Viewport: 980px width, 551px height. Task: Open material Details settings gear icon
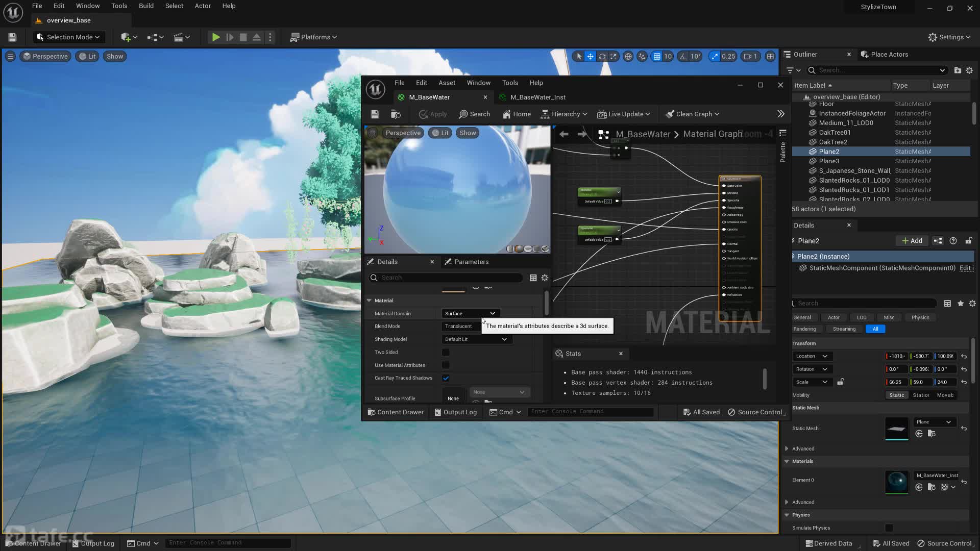[545, 278]
